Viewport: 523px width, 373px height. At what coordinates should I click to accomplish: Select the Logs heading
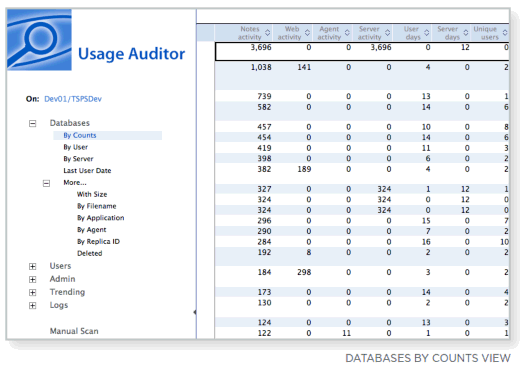tap(59, 305)
